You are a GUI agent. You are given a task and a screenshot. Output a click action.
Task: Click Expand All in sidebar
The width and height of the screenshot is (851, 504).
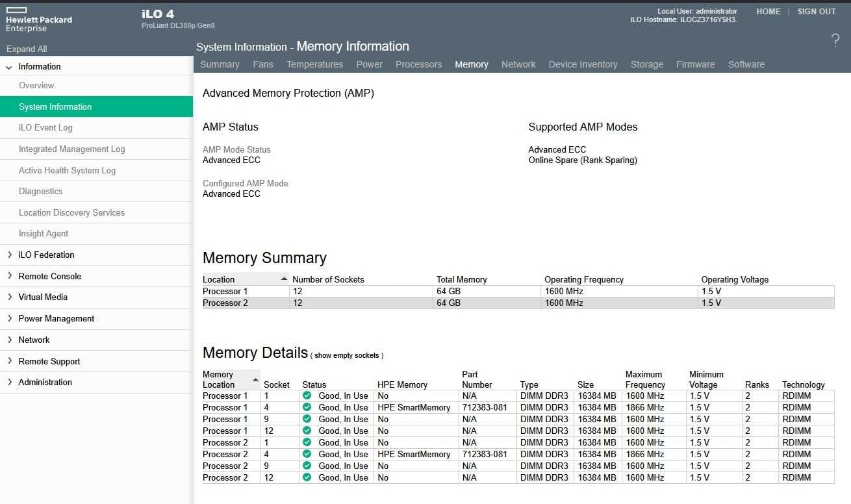coord(27,49)
